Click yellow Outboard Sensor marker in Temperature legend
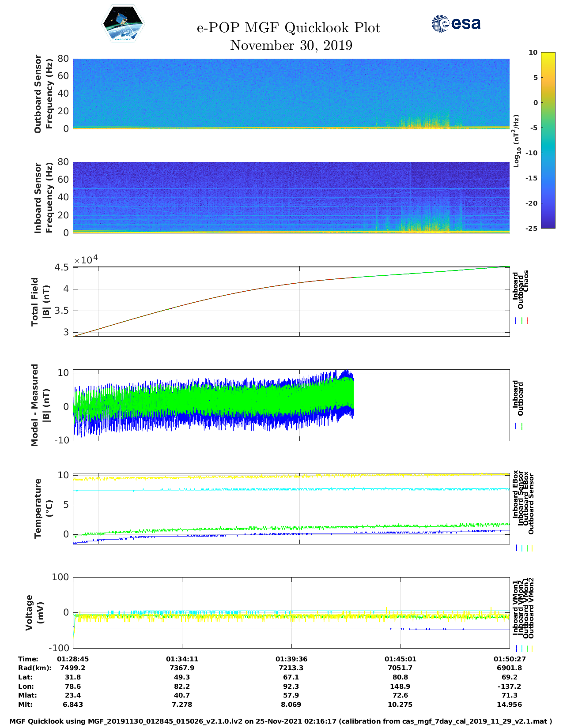 [532, 548]
